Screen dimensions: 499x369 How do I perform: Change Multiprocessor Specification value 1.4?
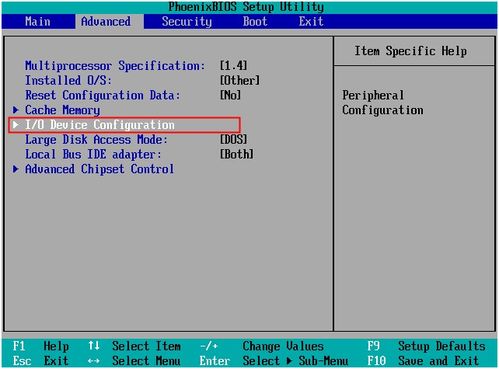coord(234,66)
